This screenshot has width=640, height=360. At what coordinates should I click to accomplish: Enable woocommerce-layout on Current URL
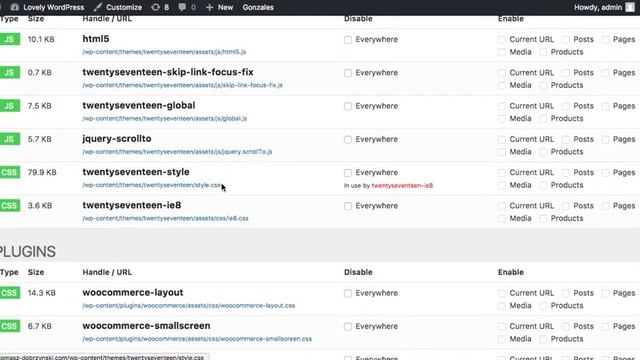502,293
